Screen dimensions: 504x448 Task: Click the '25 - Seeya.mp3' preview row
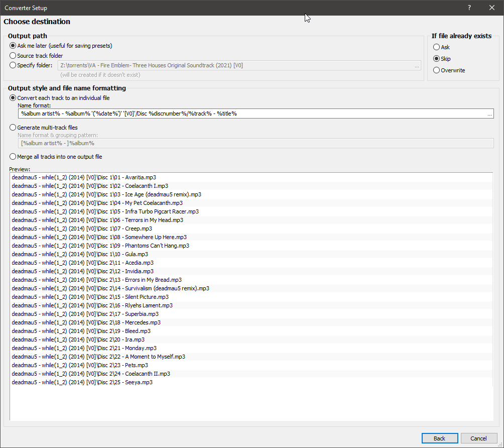pyautogui.click(x=82, y=382)
